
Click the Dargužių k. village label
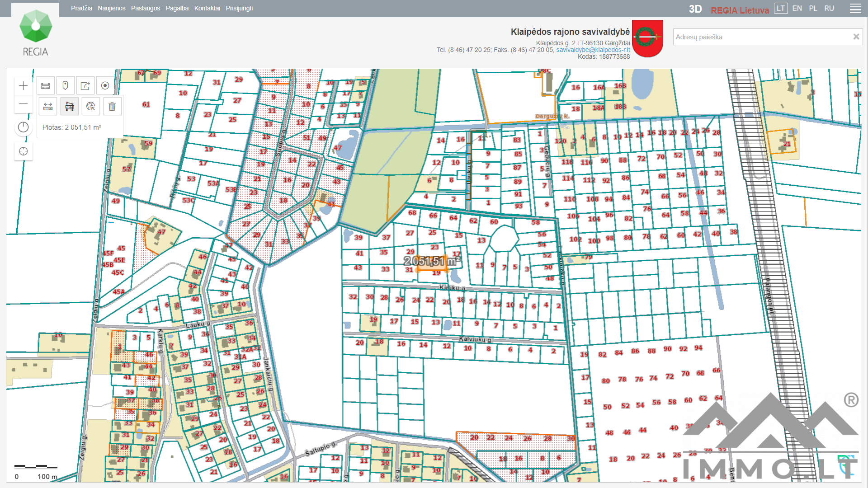(552, 116)
